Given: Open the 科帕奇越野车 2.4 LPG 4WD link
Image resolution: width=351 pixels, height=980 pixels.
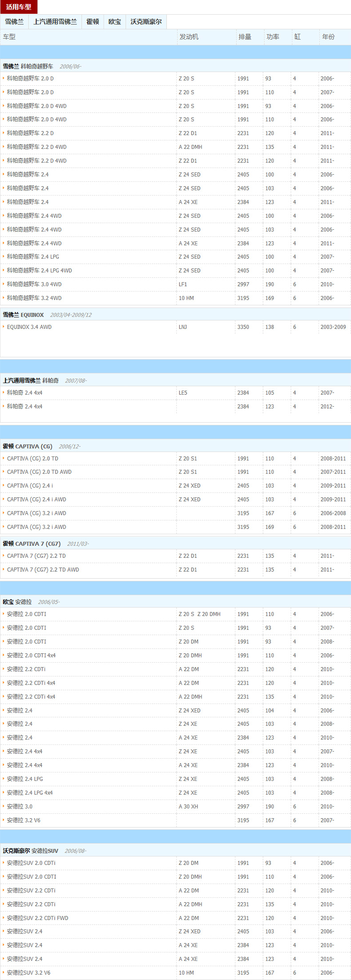Looking at the screenshot, I should [40, 271].
